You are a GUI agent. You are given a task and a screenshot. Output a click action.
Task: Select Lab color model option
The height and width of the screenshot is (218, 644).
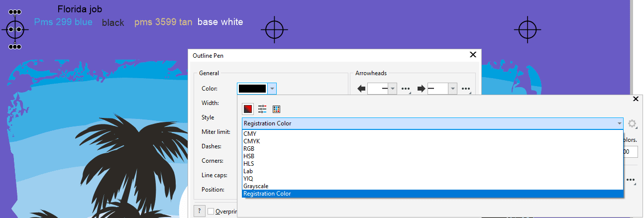point(248,171)
